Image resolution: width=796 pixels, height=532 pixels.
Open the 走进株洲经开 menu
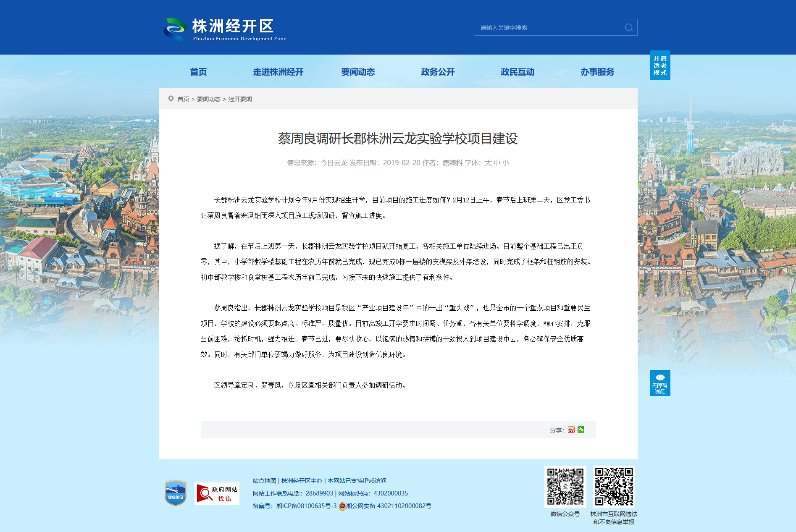click(x=278, y=72)
